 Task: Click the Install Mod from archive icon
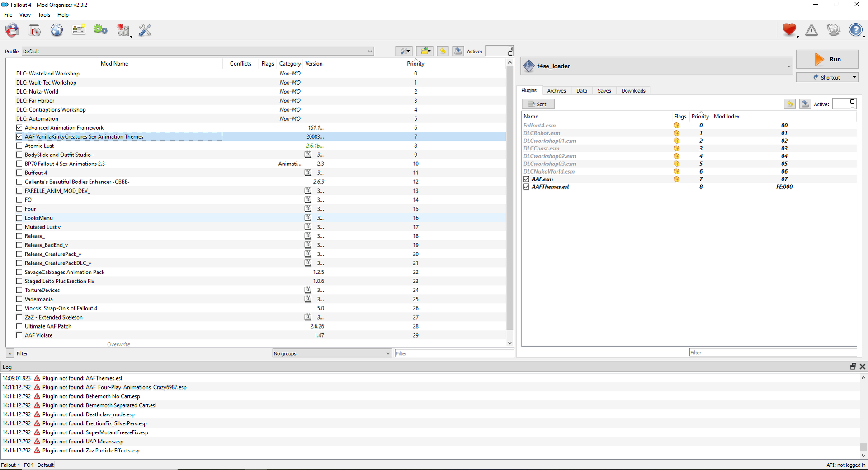[35, 30]
